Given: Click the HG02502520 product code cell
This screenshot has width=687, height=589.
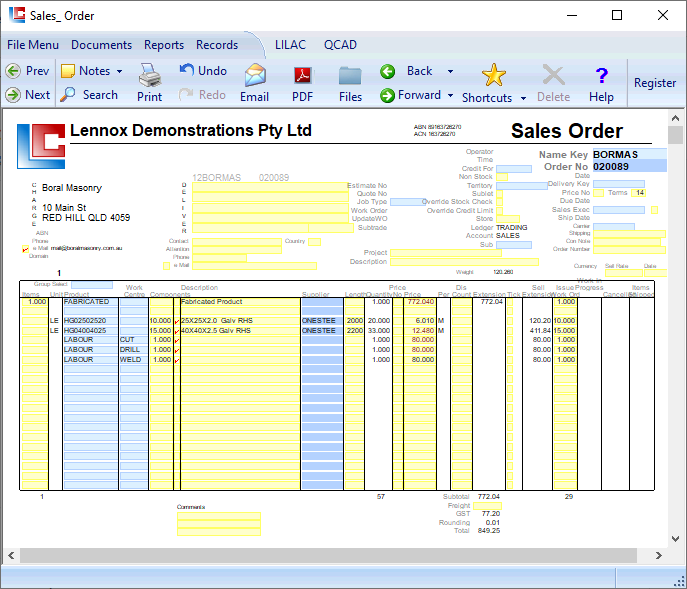Looking at the screenshot, I should tap(91, 321).
